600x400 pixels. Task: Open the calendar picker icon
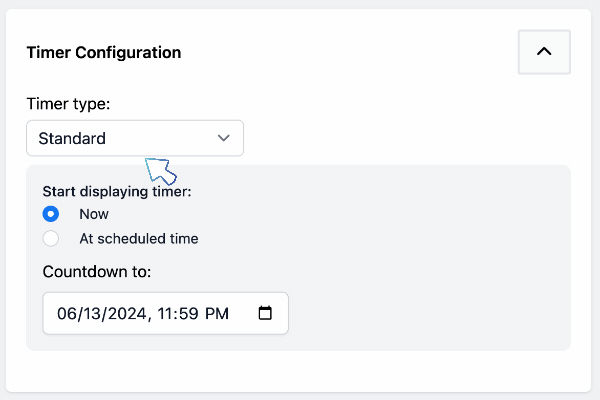(x=265, y=313)
